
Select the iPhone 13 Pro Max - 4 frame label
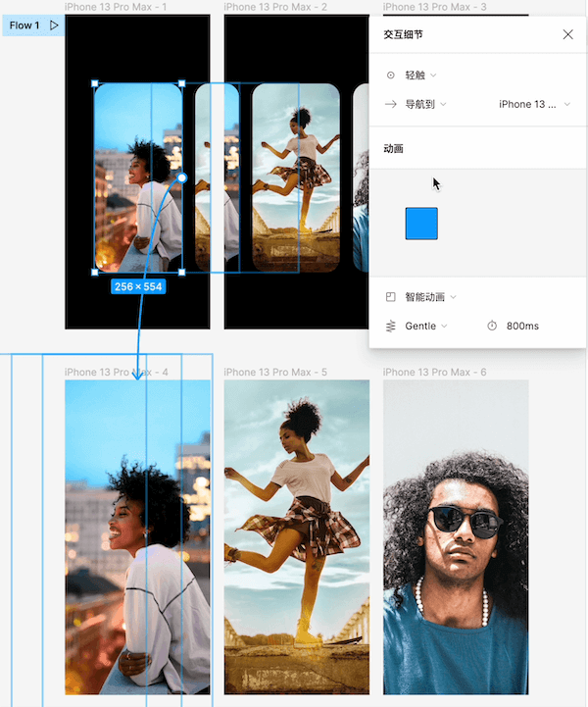tap(116, 373)
